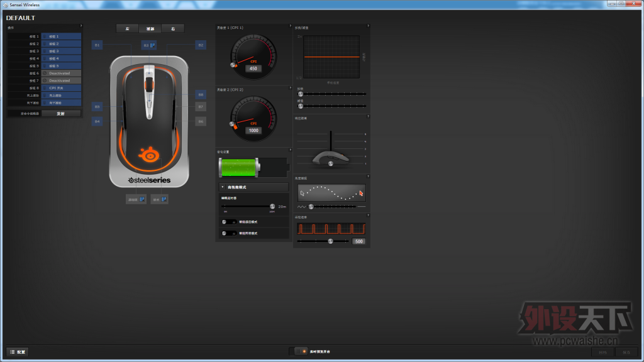The image size is (644, 362).
Task: Toggle the first smart mode switch below the sleep timer
Action: [x=228, y=222]
